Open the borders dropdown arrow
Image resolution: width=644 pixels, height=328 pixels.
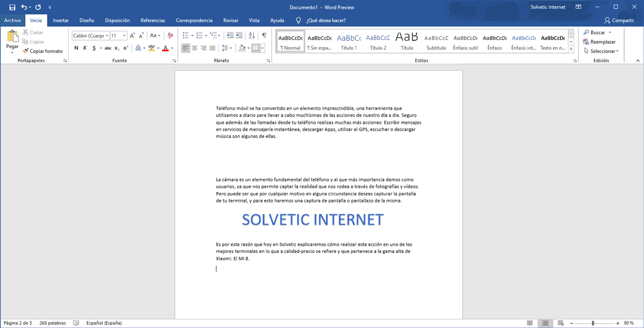pyautogui.click(x=262, y=48)
